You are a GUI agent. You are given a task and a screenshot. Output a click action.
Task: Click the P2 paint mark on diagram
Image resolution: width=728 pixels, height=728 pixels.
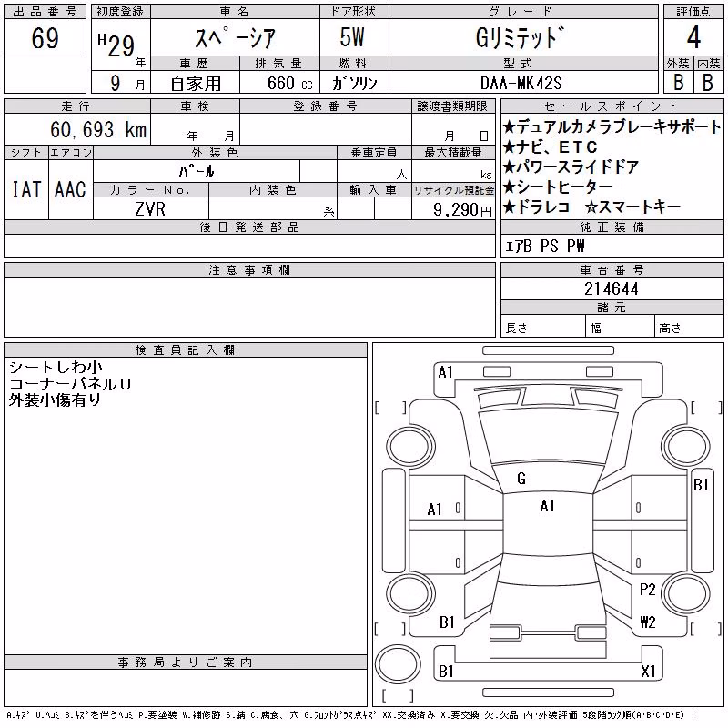coord(647,590)
